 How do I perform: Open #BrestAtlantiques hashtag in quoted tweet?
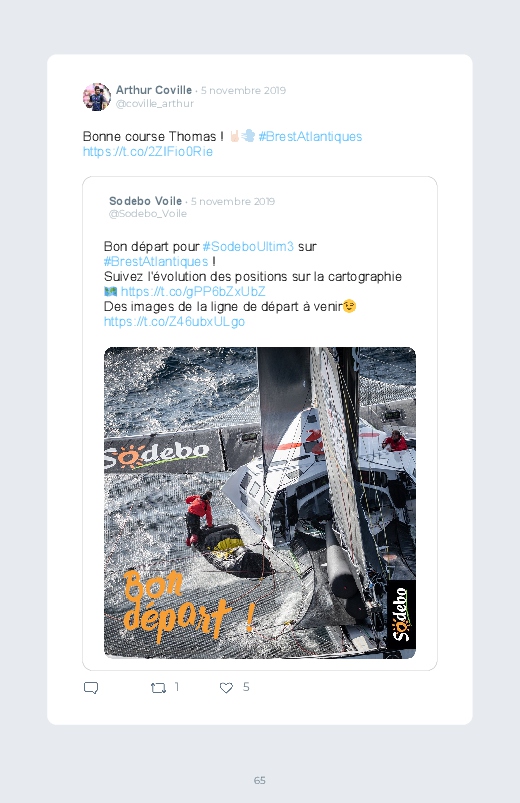pyautogui.click(x=156, y=261)
